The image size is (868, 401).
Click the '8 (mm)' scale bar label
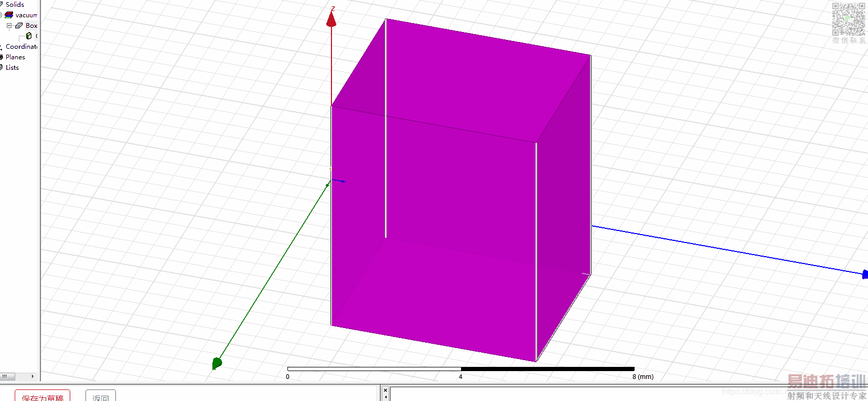point(643,377)
